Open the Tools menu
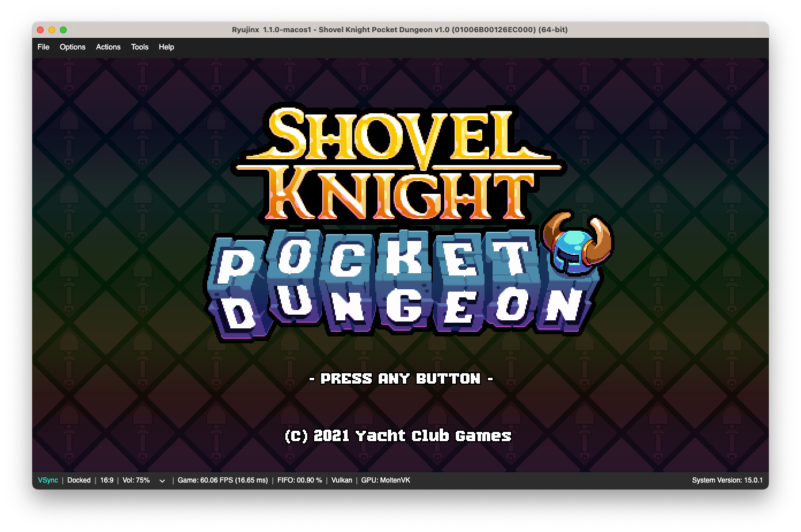 (x=139, y=47)
